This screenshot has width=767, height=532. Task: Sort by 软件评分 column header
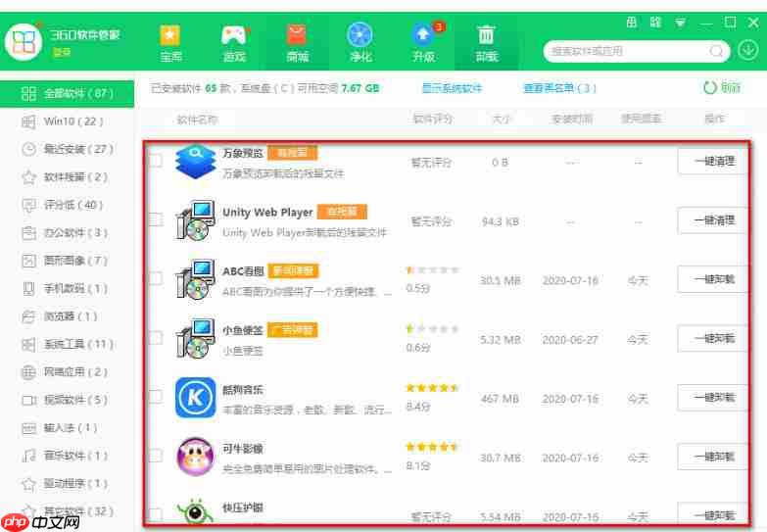[433, 119]
